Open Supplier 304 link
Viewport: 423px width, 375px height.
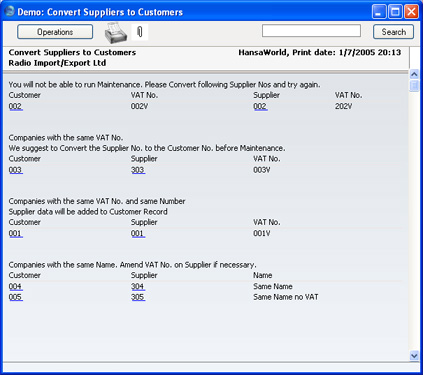point(138,286)
